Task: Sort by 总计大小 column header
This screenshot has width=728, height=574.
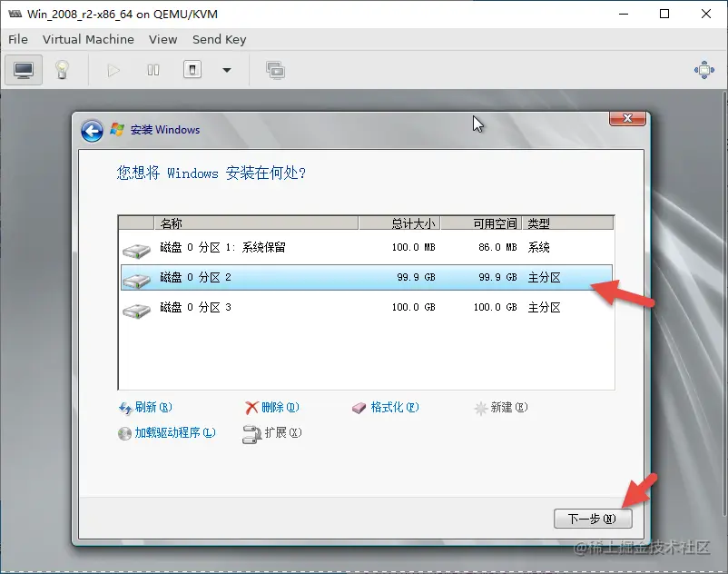Action: pyautogui.click(x=399, y=223)
